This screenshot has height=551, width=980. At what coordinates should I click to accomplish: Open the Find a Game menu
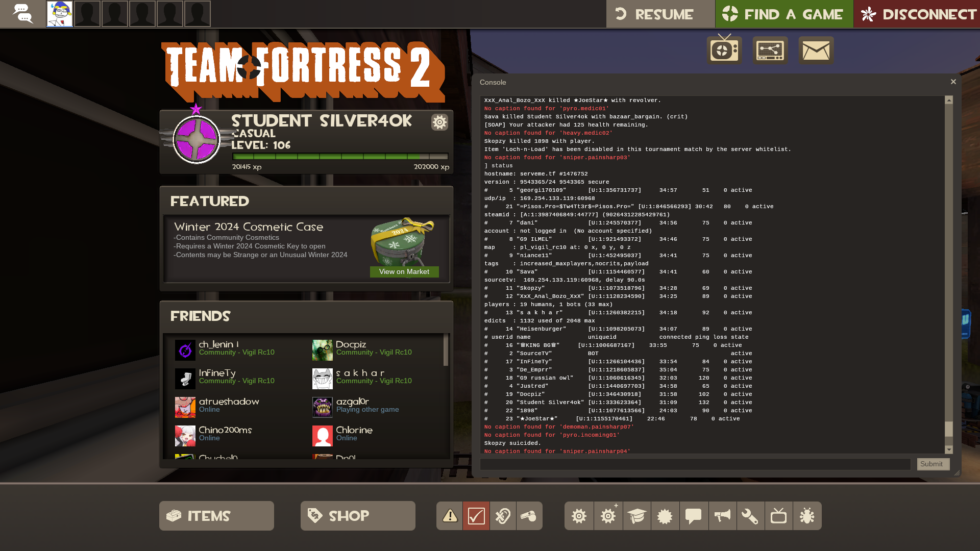pos(784,14)
